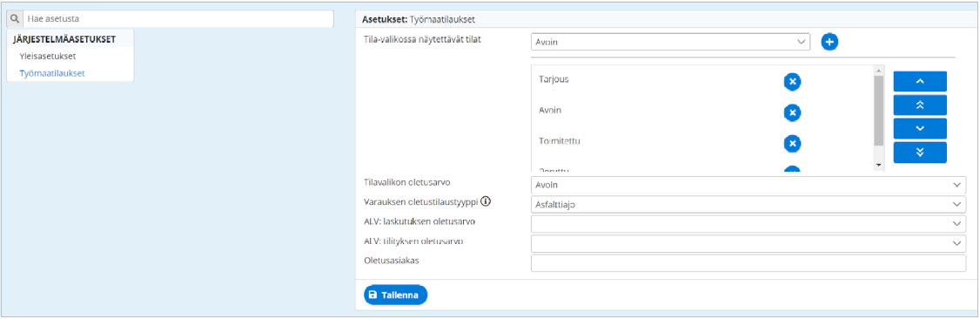Click the Oletusasiakas input field

click(x=748, y=262)
